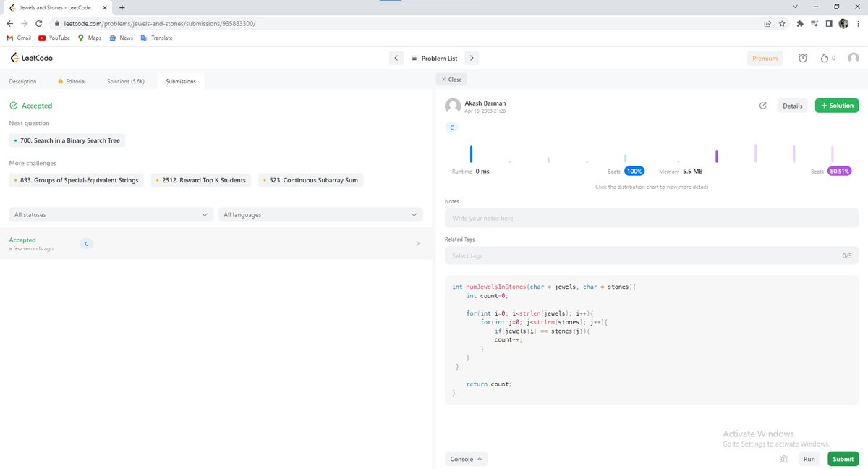The image size is (868, 469).
Task: Click the Runtime 0 ms value
Action: (482, 172)
